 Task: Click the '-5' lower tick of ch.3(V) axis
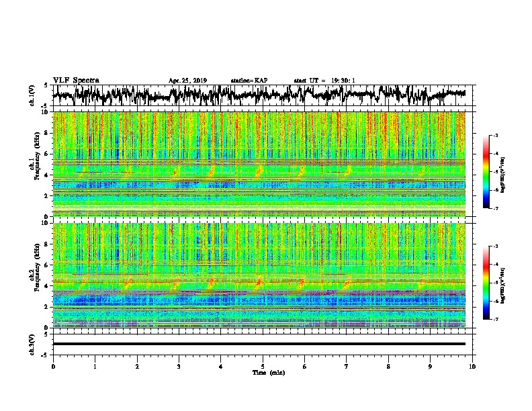46,355
